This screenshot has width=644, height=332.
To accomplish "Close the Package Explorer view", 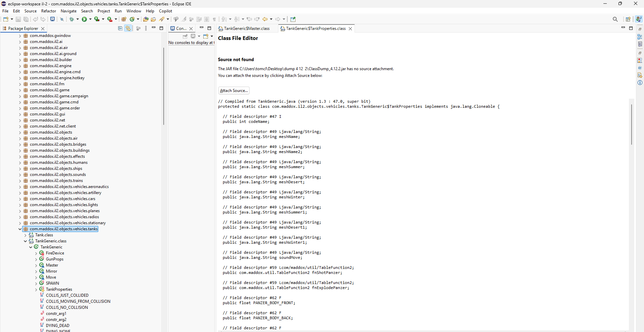I will click(43, 29).
